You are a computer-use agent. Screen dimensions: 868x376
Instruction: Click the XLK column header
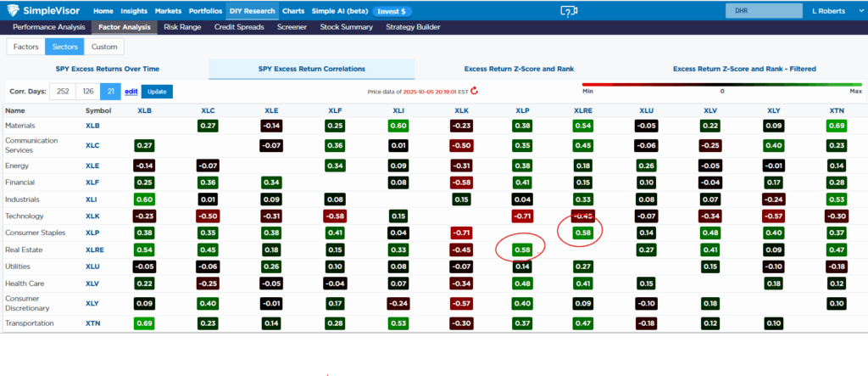click(461, 111)
